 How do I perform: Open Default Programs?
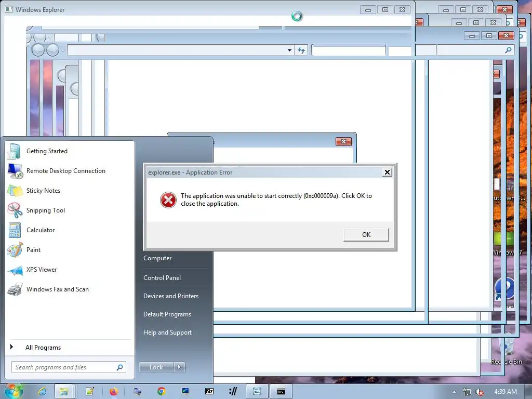point(167,314)
